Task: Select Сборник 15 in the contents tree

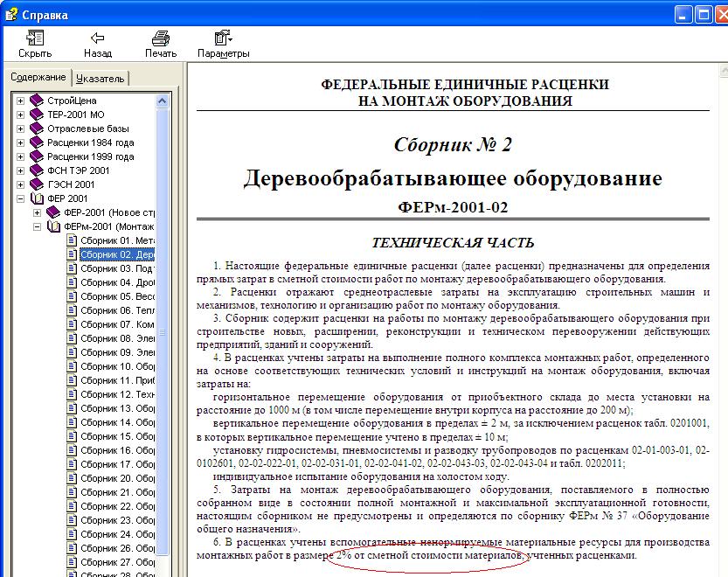Action: [117, 435]
